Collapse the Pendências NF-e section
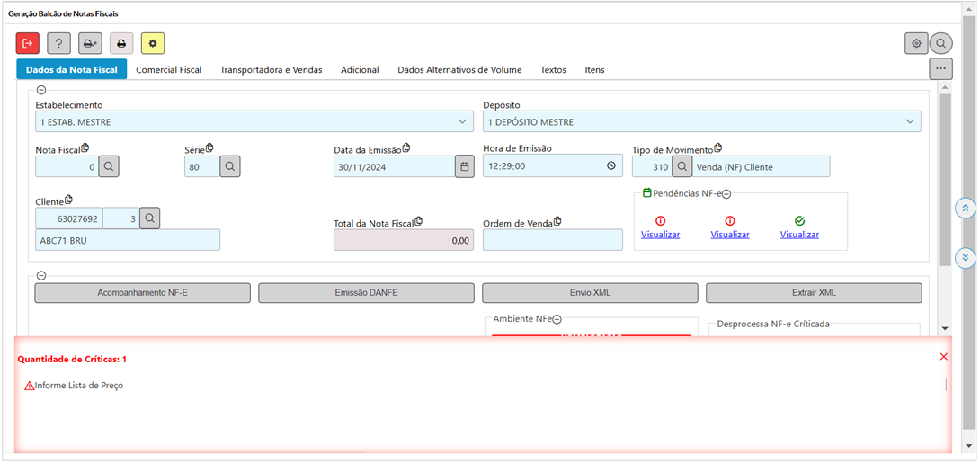Viewport: 980px width, 463px height. click(726, 194)
